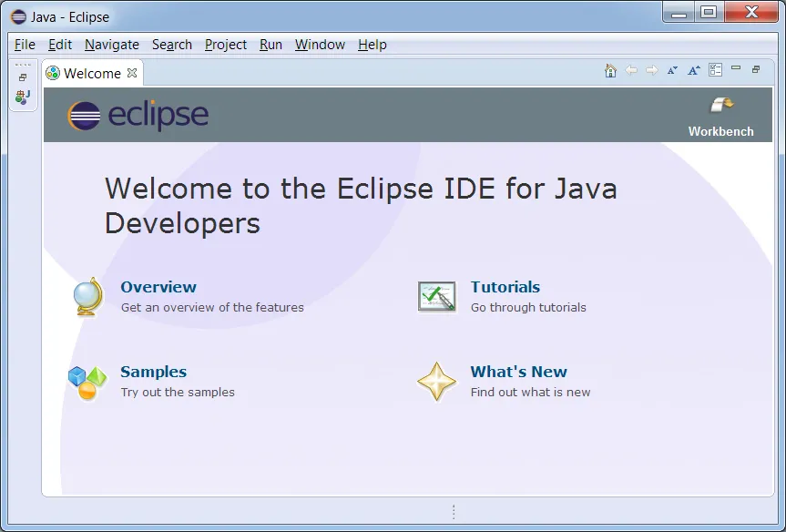Click the Tutorials checklist icon

[437, 297]
